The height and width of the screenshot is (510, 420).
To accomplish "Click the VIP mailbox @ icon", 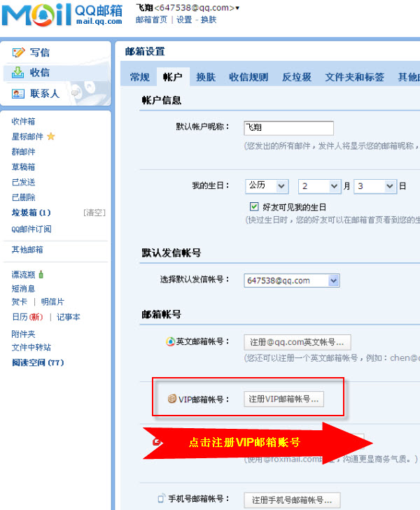I will [x=171, y=399].
